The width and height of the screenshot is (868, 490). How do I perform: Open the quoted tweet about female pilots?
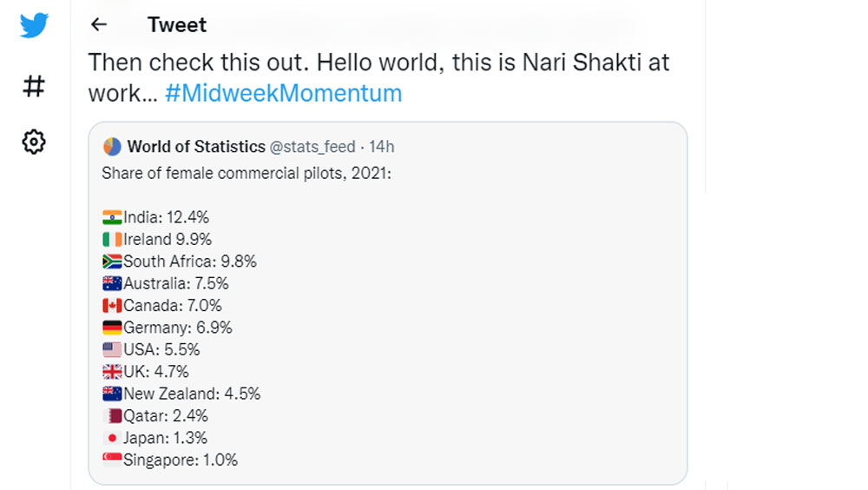click(387, 303)
